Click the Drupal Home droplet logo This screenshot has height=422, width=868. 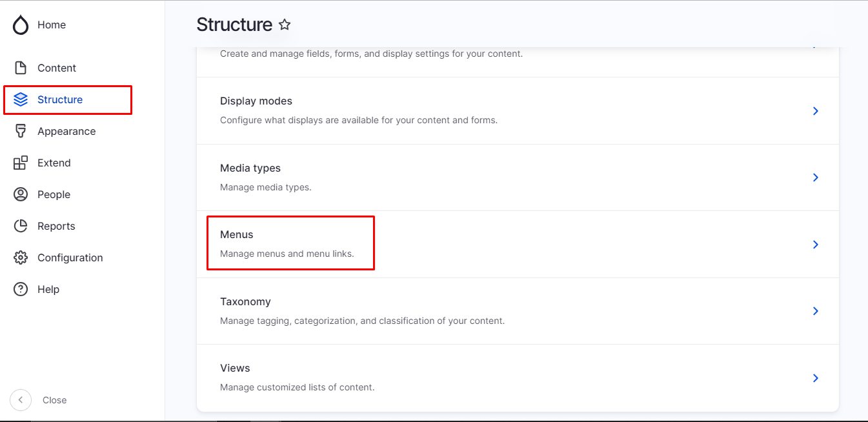coord(20,25)
